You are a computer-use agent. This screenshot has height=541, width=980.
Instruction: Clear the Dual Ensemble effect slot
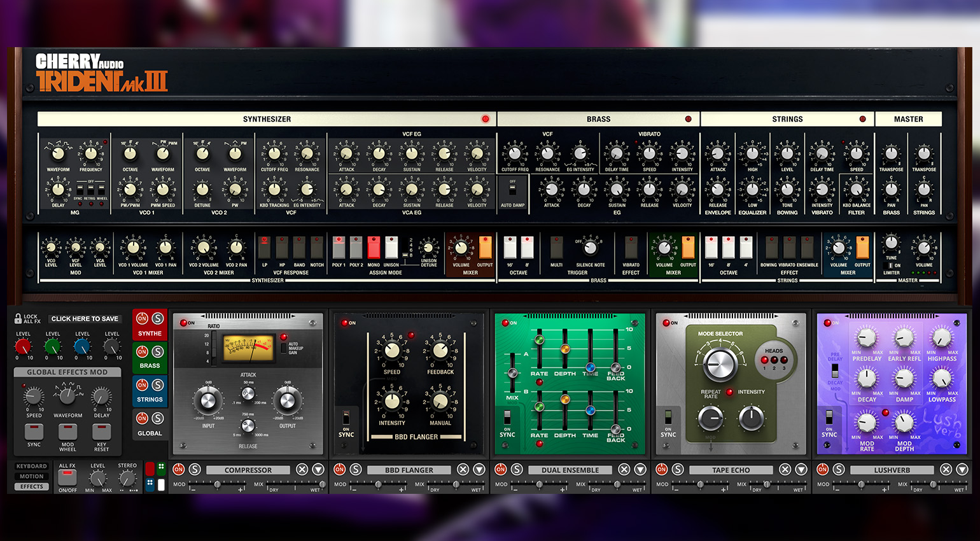click(x=624, y=470)
